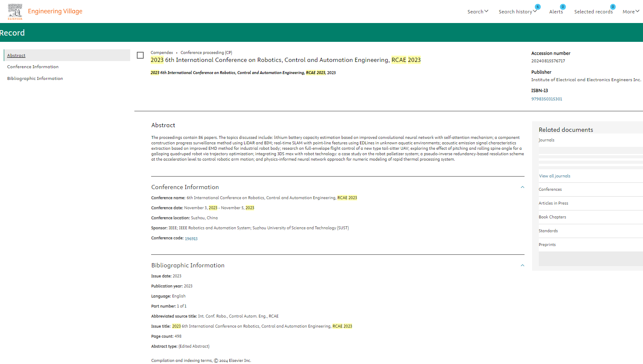Click the Abbreviated source title entry
This screenshot has width=643, height=364.
(x=215, y=316)
